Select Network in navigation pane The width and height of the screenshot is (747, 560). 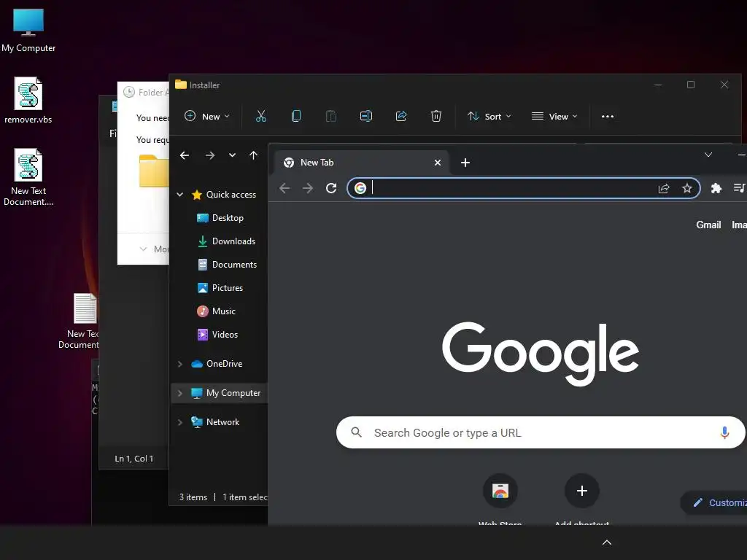tap(215, 422)
